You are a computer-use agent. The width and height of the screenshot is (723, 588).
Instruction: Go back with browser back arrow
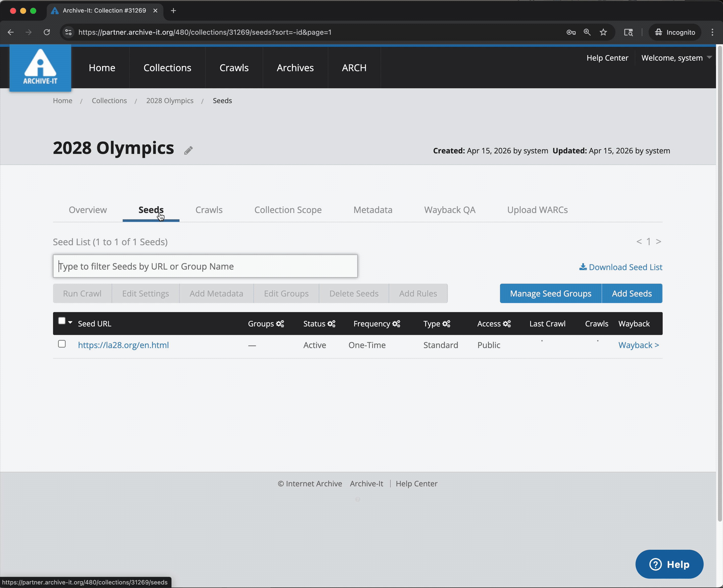[10, 32]
